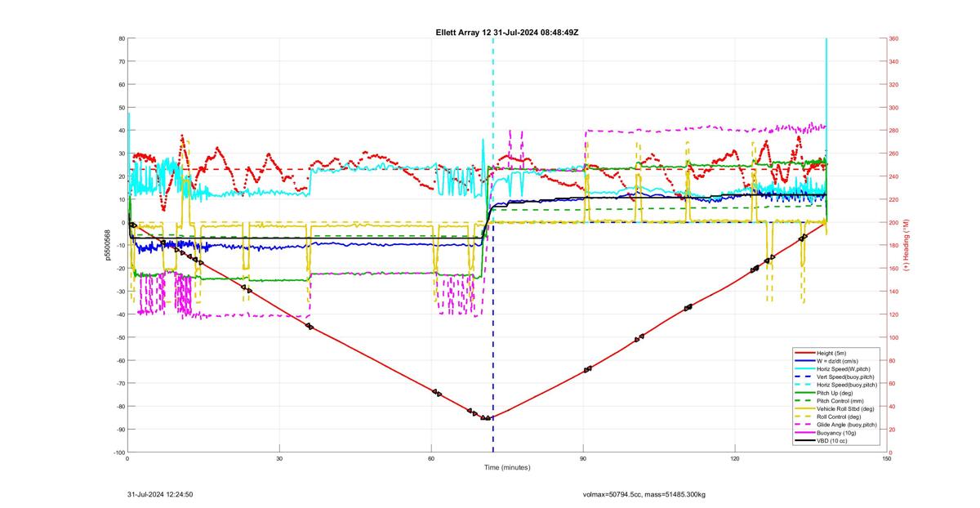The height and width of the screenshot is (508, 980).
Task: Click the "Time (minutes)" x-axis label
Action: [x=507, y=467]
